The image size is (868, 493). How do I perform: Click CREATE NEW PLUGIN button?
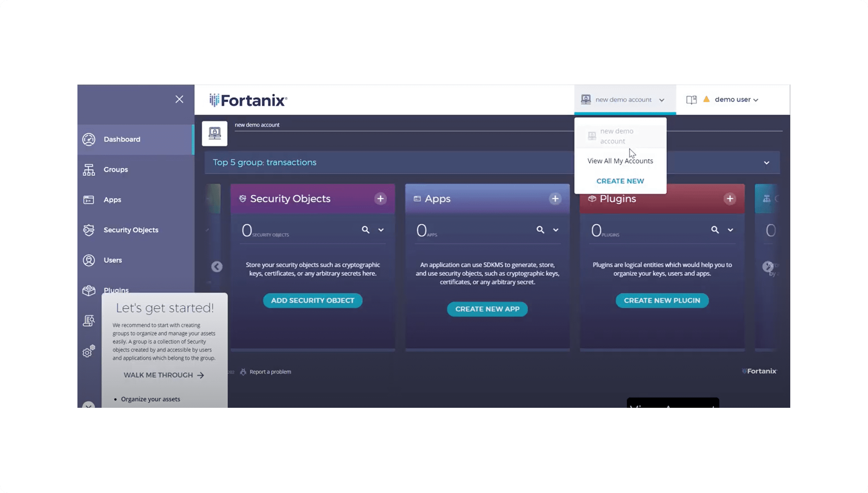[662, 301]
